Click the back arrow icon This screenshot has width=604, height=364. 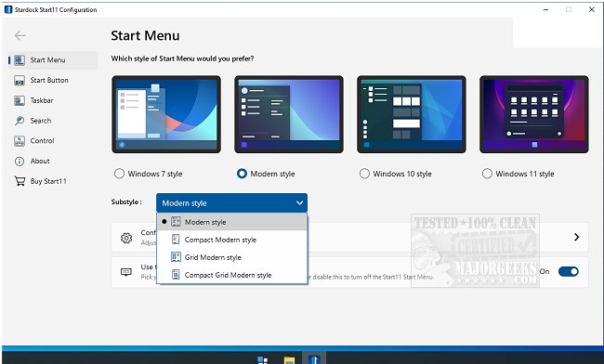20,36
